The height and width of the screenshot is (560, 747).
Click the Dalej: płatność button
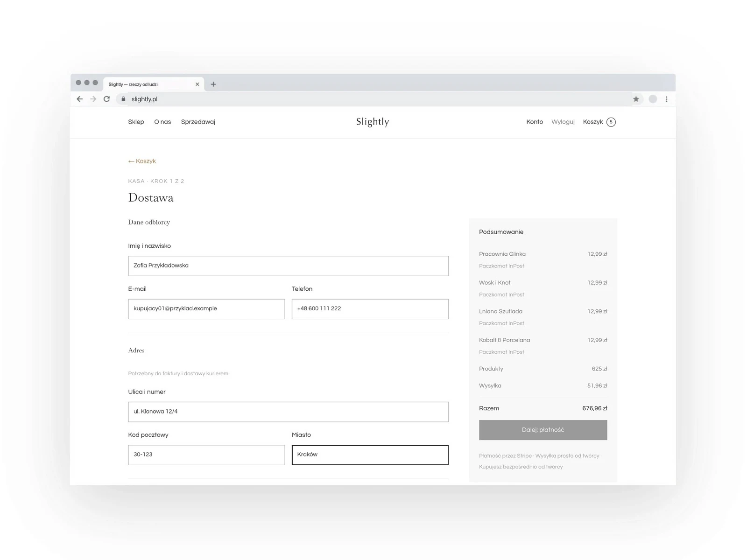coord(543,430)
